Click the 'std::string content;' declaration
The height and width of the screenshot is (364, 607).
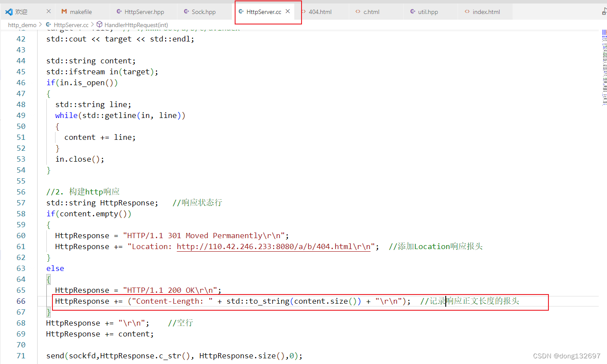91,61
